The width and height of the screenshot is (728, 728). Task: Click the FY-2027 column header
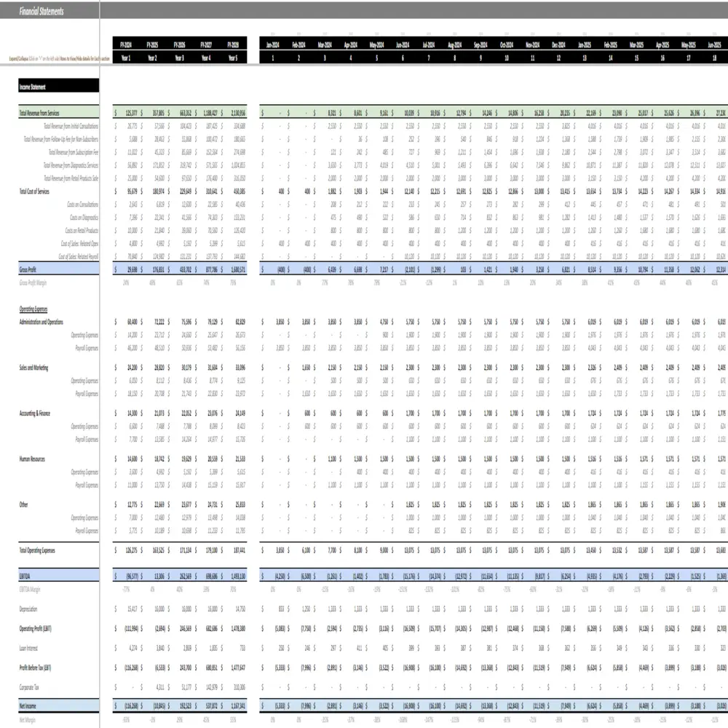tap(206, 44)
